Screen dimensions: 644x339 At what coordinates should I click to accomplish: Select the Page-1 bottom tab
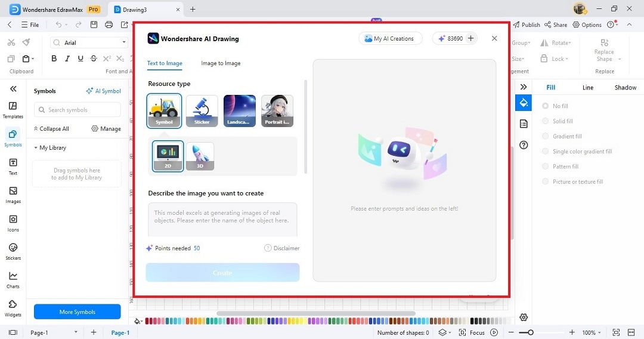[120, 333]
